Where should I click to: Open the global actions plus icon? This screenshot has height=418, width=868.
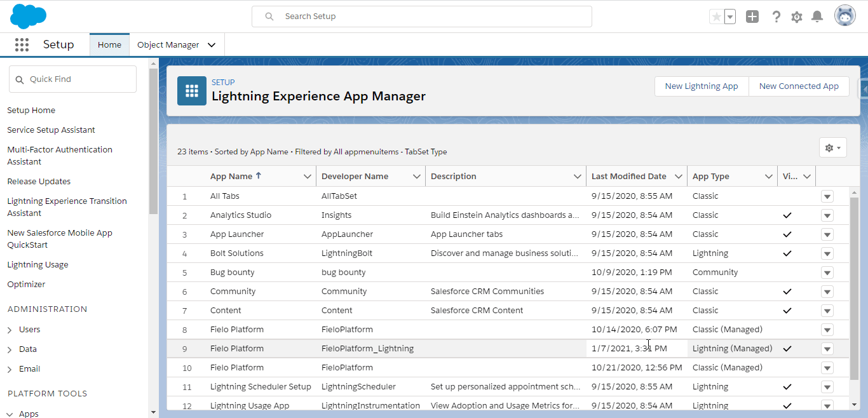tap(752, 17)
